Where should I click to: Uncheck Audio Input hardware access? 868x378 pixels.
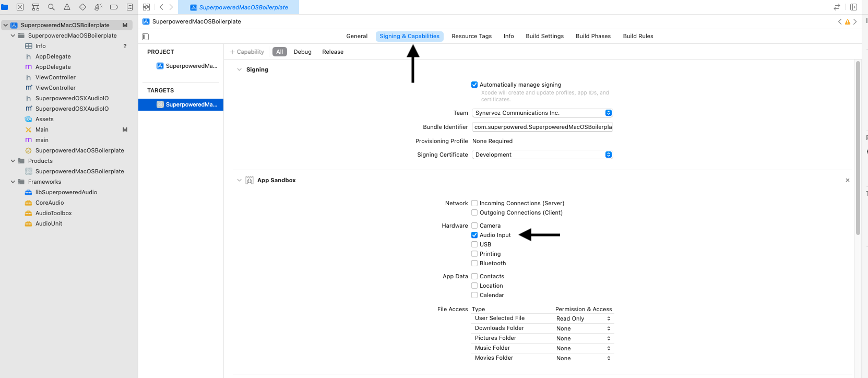click(474, 235)
